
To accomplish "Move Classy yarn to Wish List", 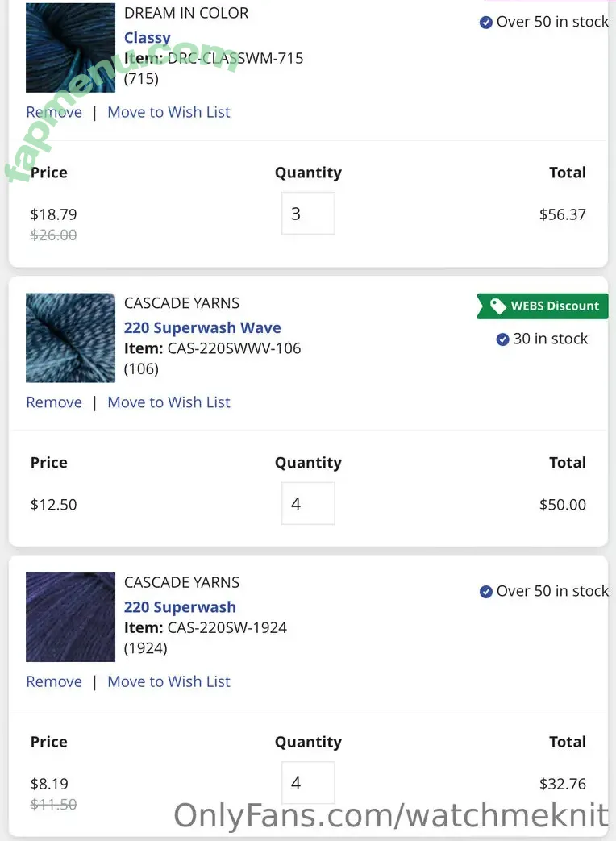I will point(169,112).
